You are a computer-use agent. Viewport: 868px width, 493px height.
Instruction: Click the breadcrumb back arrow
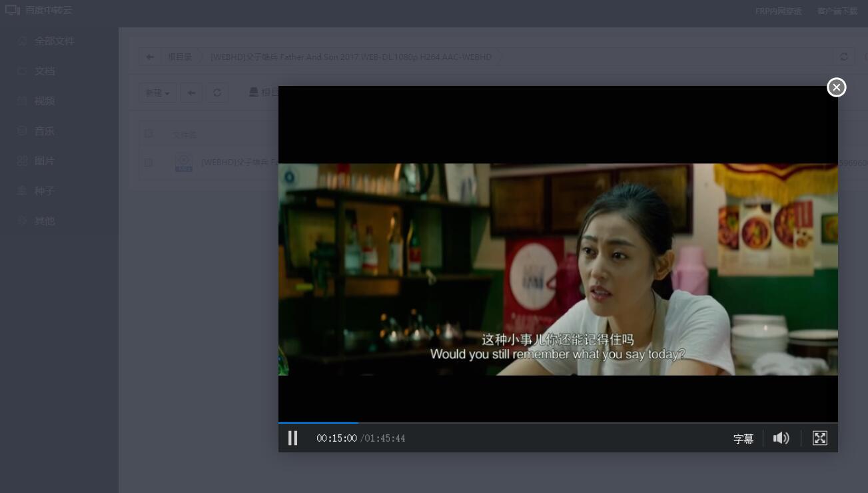coord(150,57)
